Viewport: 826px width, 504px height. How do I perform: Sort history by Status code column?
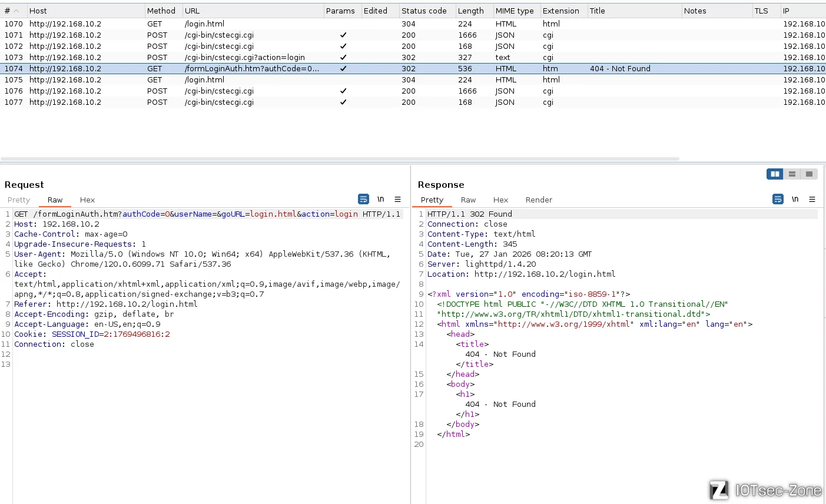pyautogui.click(x=424, y=11)
